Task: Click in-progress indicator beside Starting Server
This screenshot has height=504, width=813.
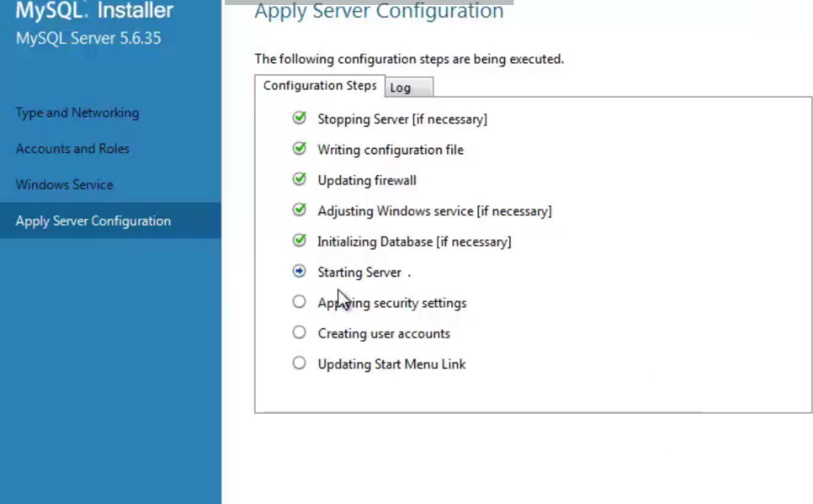Action: coord(299,271)
